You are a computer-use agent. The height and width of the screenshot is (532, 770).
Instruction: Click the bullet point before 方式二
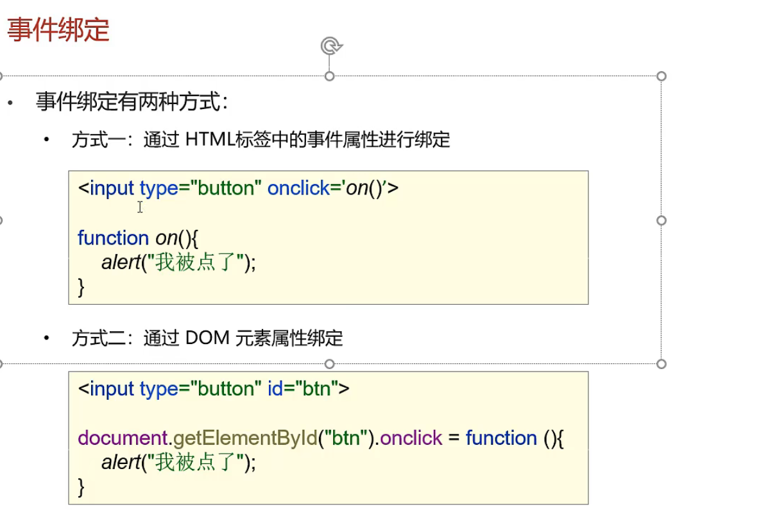click(x=46, y=338)
